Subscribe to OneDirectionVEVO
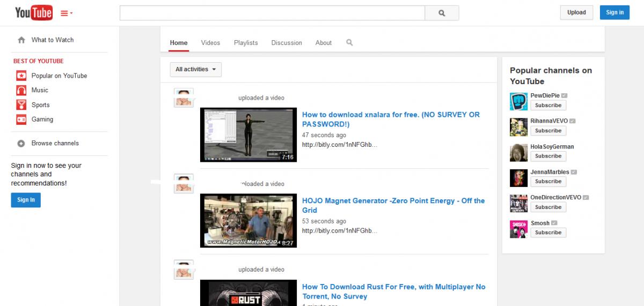This screenshot has height=306, width=644. tap(548, 207)
